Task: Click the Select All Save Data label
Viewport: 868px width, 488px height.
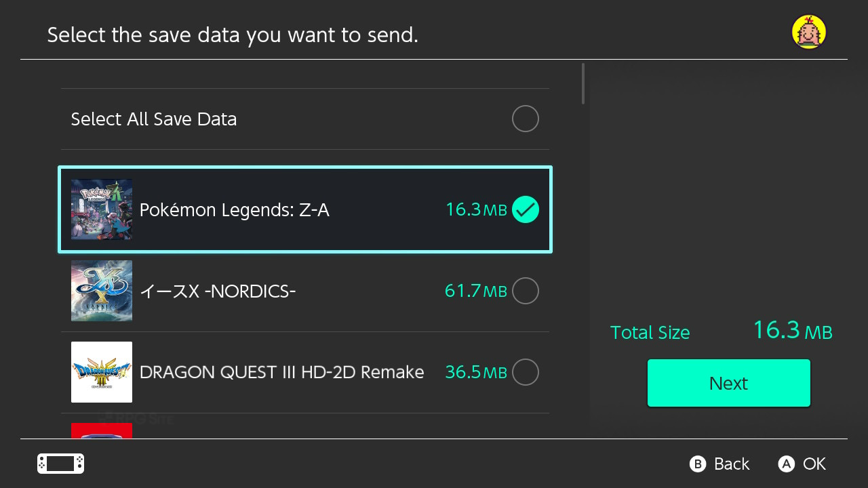Action: pyautogui.click(x=154, y=119)
